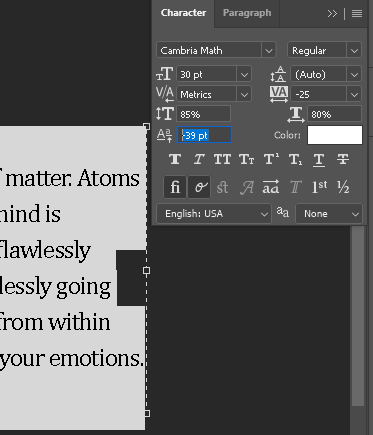
Task: Toggle Small Caps
Action: pyautogui.click(x=247, y=159)
